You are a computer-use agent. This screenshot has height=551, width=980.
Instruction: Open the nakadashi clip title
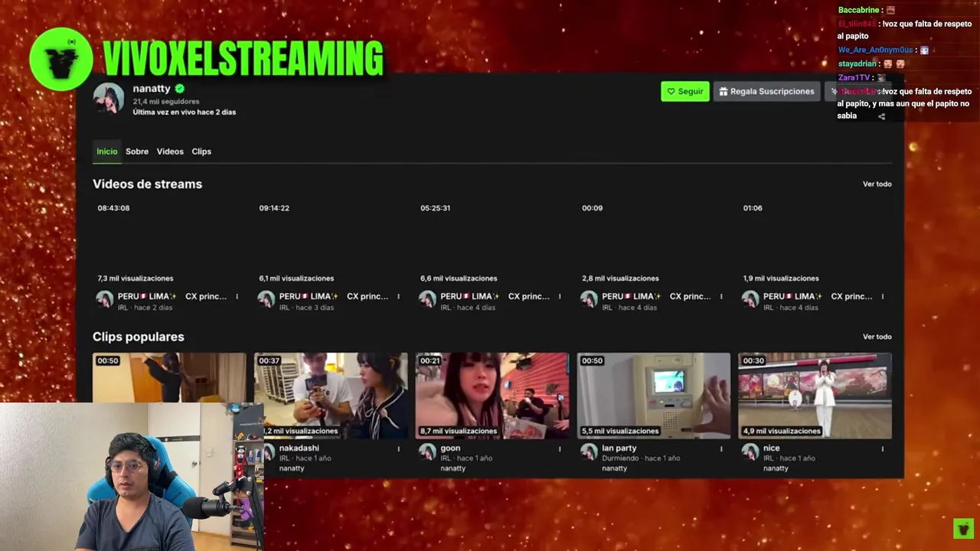click(299, 448)
